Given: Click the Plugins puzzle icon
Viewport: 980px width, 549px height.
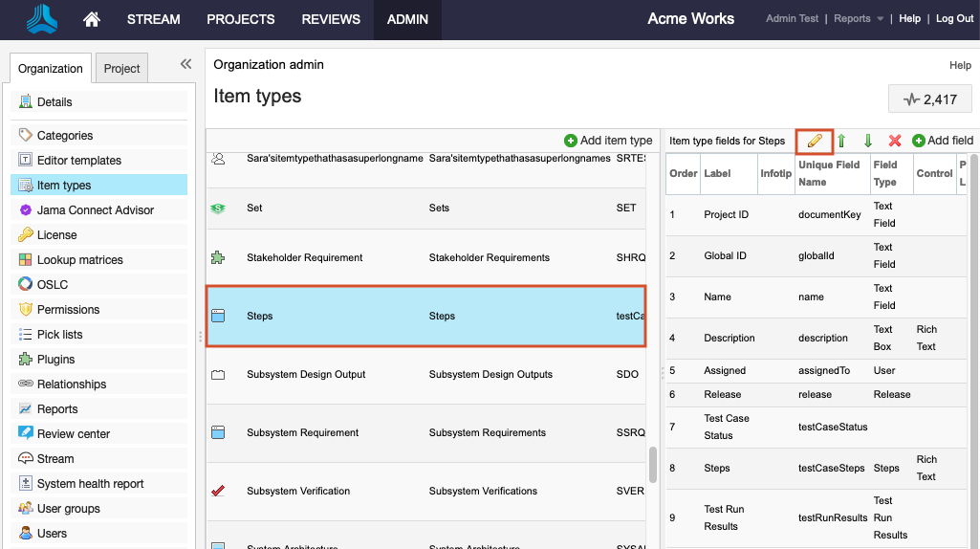Looking at the screenshot, I should coord(25,359).
